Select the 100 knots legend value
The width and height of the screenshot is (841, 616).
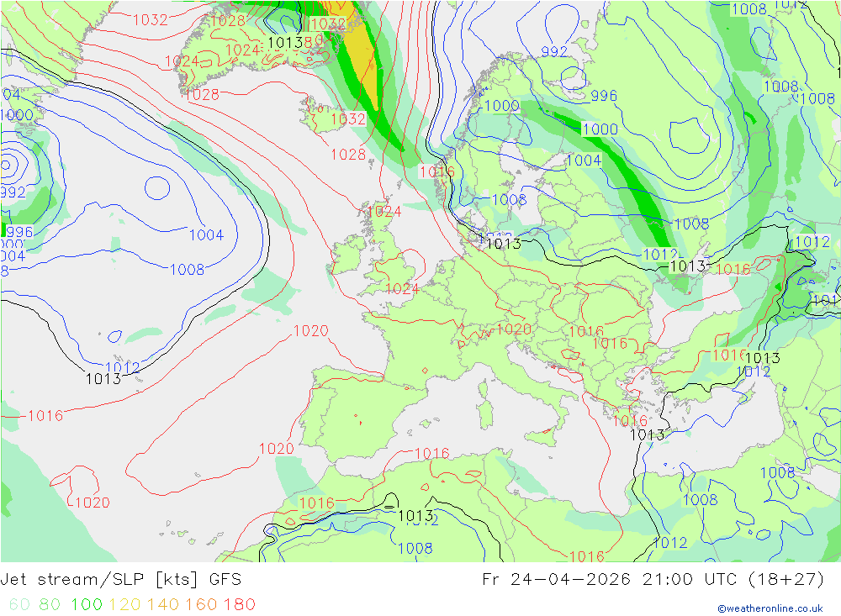coord(87,604)
